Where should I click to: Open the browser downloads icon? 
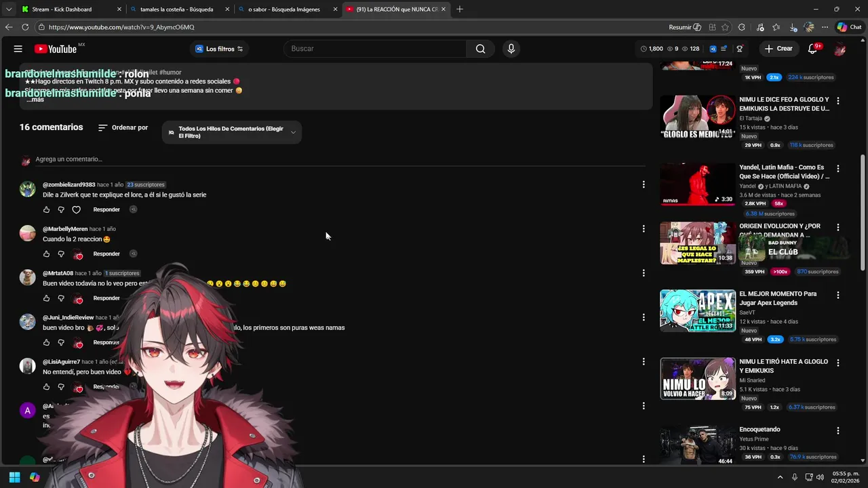click(793, 27)
